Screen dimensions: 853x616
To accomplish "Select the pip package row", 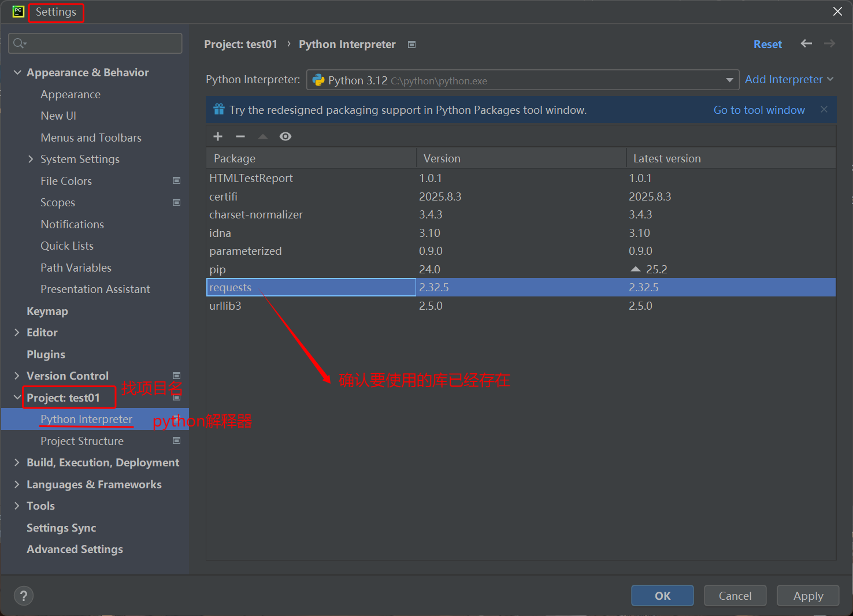I will coord(521,269).
